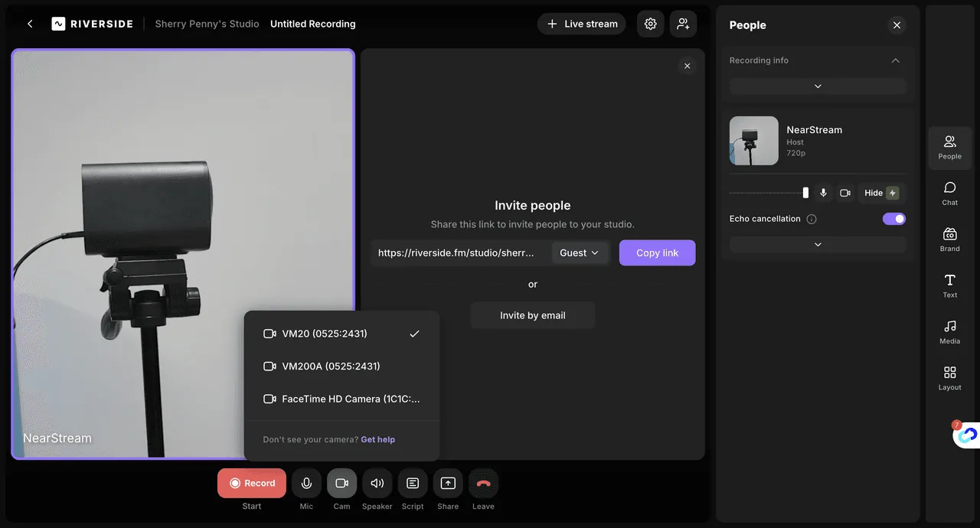
Task: Mute NearStream microphone in People panel
Action: (823, 193)
